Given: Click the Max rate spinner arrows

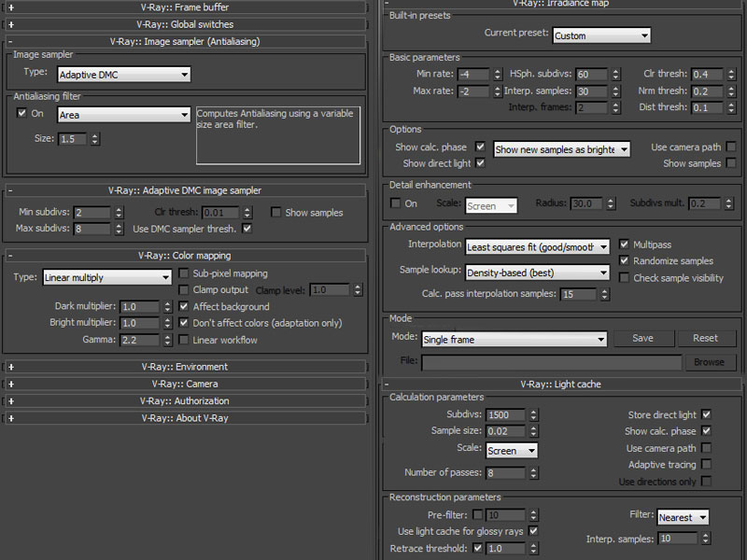Looking at the screenshot, I should pyautogui.click(x=498, y=91).
